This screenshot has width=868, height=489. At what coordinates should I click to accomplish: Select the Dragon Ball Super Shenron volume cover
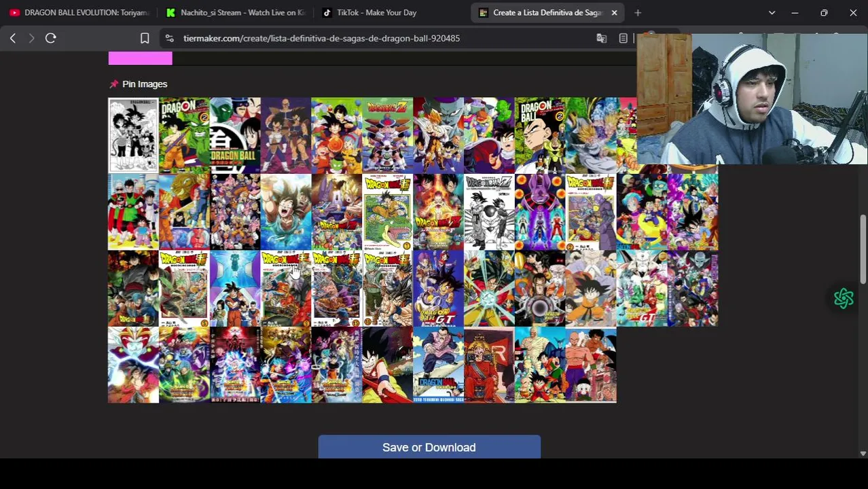(388, 212)
